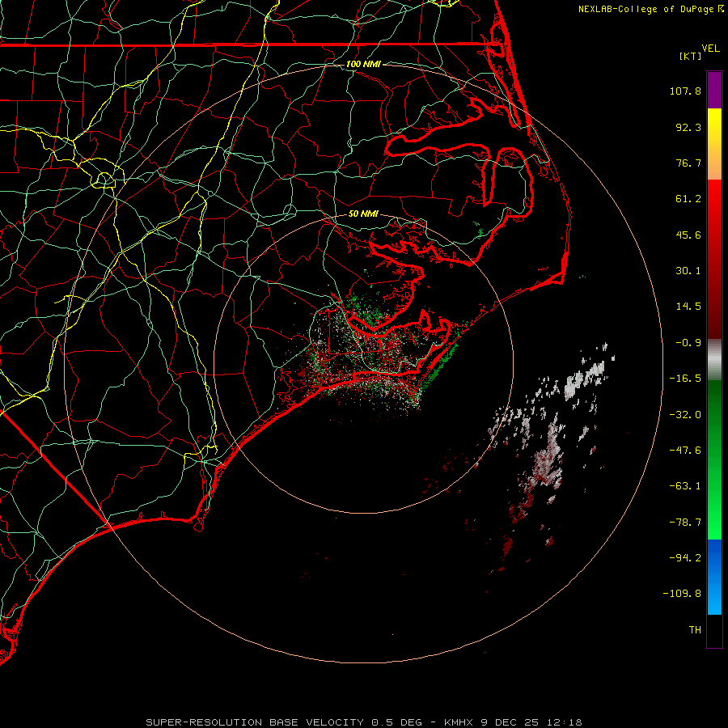Click the -32.0 legend value
This screenshot has width=728, height=728.
[685, 415]
